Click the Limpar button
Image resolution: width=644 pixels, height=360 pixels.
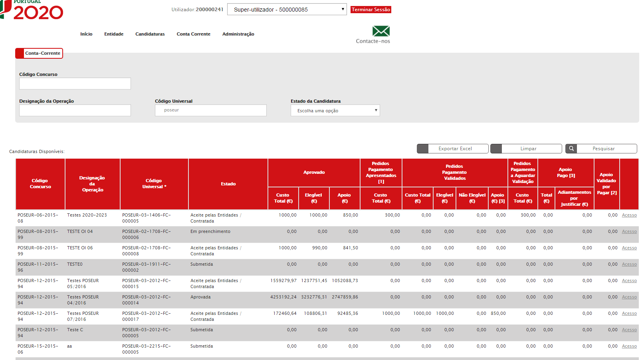pos(526,149)
